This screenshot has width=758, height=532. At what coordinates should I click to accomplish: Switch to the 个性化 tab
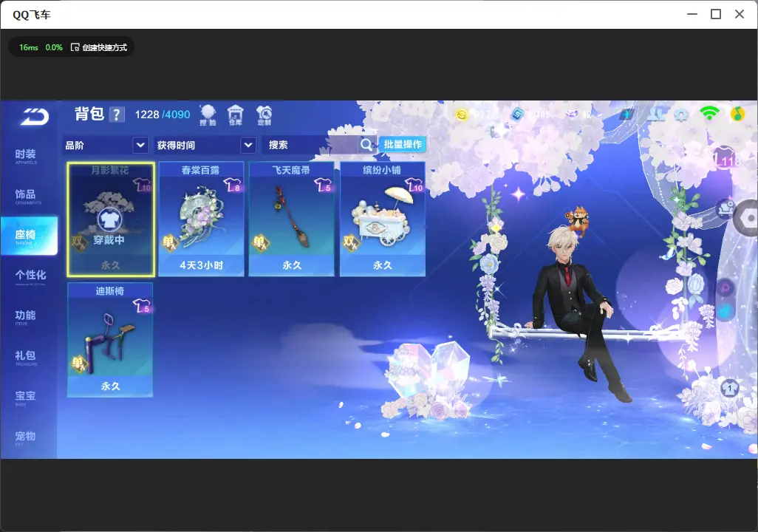tap(30, 276)
